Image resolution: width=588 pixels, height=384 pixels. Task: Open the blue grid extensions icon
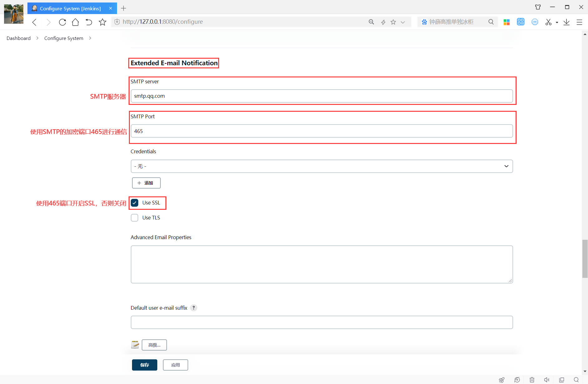pyautogui.click(x=521, y=22)
